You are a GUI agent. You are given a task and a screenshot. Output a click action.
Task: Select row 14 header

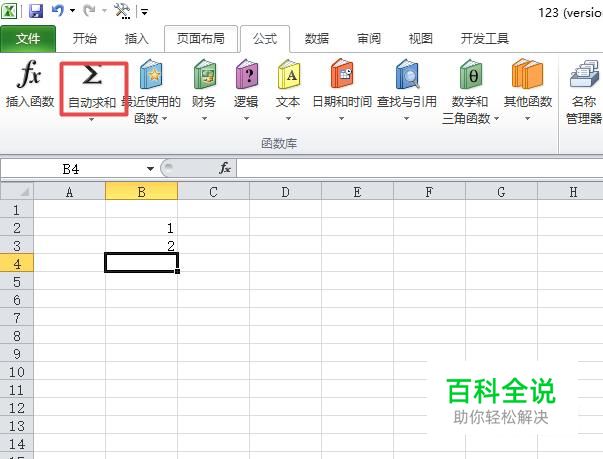tap(17, 444)
